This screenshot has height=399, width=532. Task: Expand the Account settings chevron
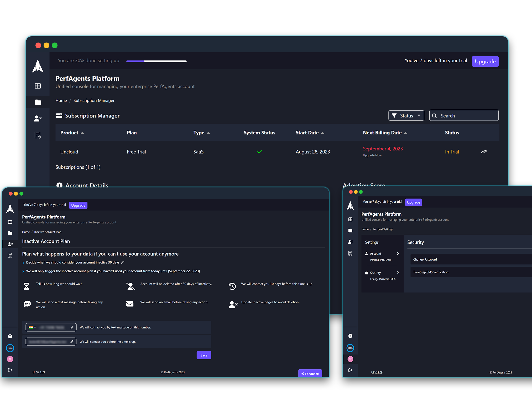pyautogui.click(x=398, y=254)
